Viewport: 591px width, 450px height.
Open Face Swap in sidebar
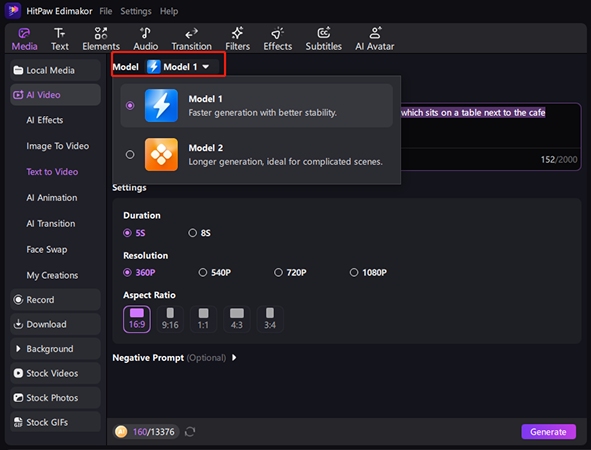tap(47, 249)
